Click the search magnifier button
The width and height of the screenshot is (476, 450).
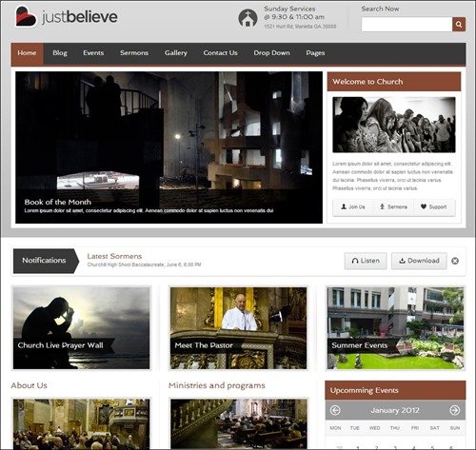click(459, 24)
